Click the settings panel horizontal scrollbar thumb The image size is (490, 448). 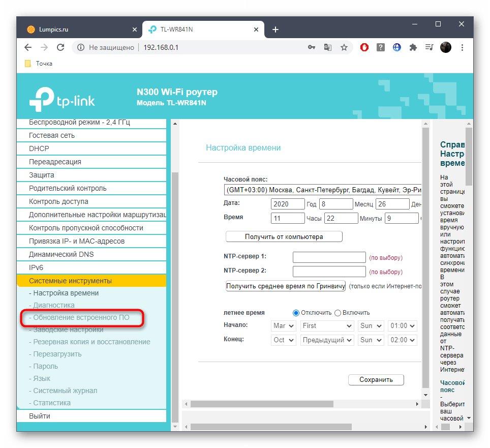click(262, 404)
